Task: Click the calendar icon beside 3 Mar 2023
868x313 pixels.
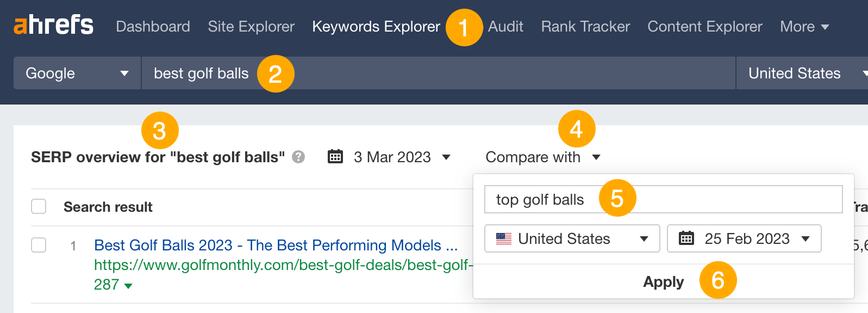Action: (x=335, y=156)
